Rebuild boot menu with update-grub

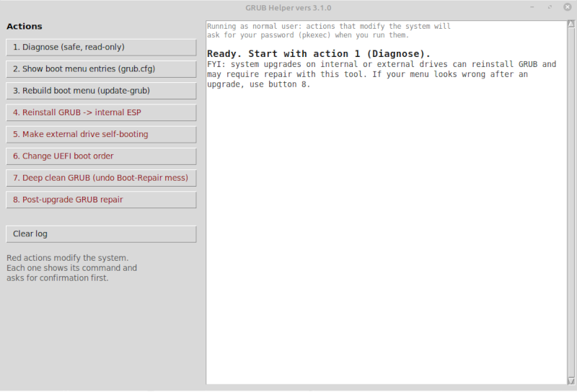coord(101,91)
